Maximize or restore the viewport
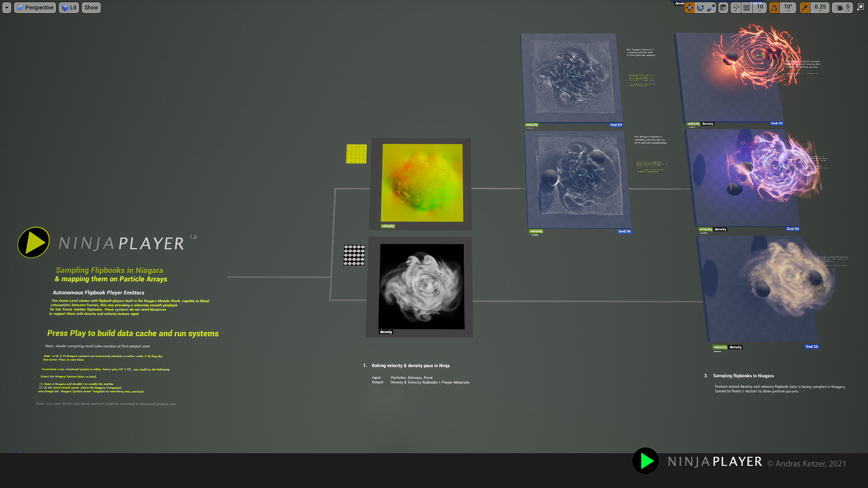Screen dimensions: 868x488 (860, 7)
